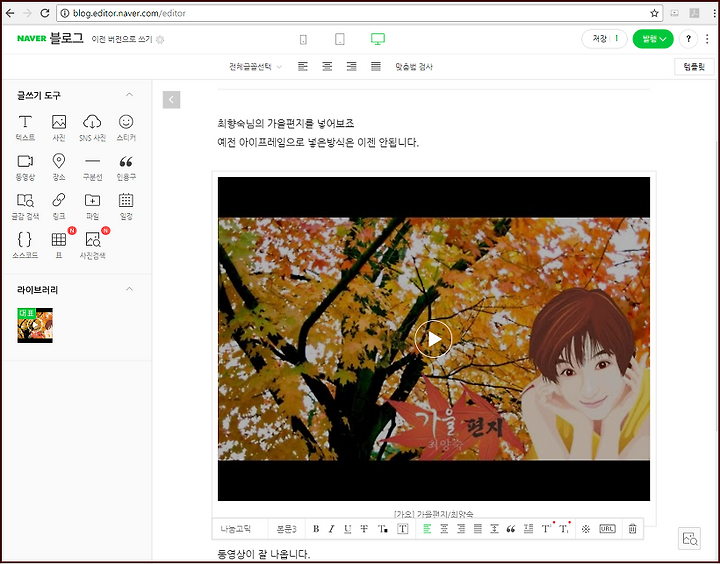
Task: Hide the left sidebar with arrow button
Action: 171,100
